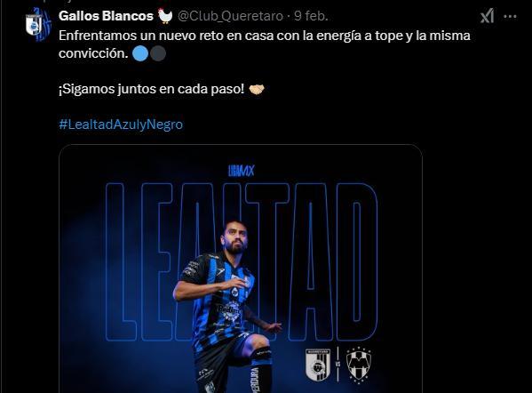532x393 pixels.
Task: Click the Liga MX logo in image
Action: coord(242,171)
